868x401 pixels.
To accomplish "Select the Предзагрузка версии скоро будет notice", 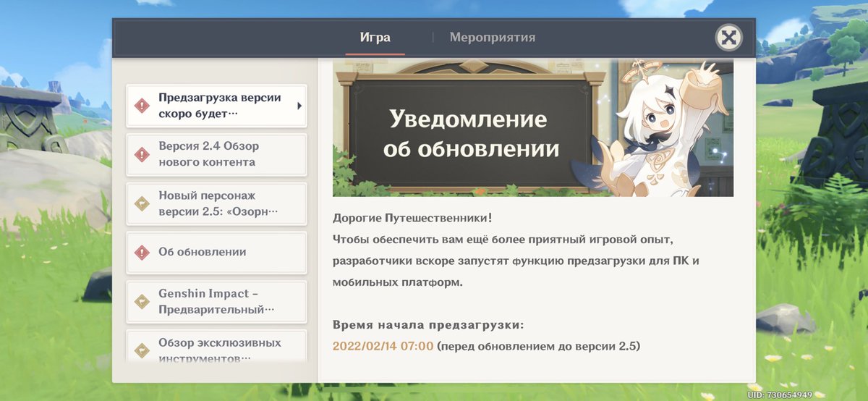I will tap(216, 106).
